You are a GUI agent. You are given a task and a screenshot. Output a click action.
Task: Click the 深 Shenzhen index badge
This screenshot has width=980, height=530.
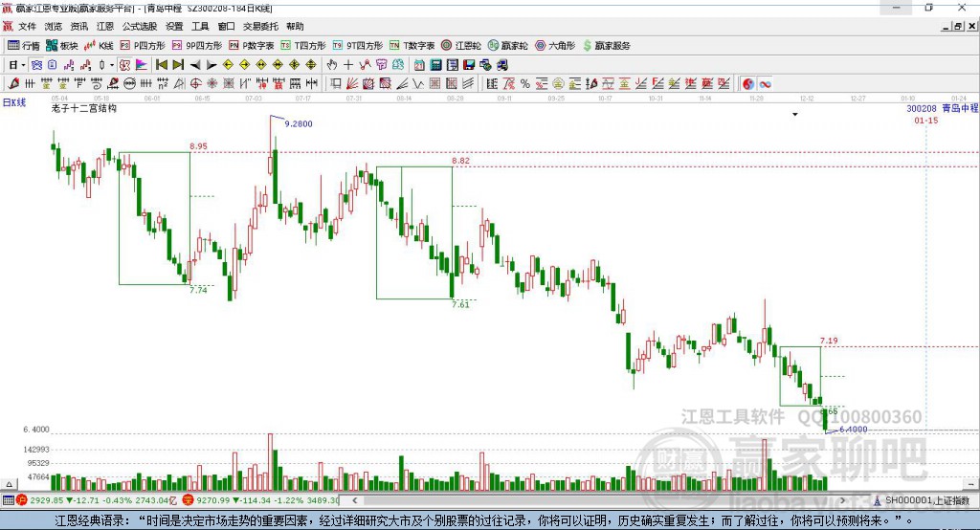[189, 500]
